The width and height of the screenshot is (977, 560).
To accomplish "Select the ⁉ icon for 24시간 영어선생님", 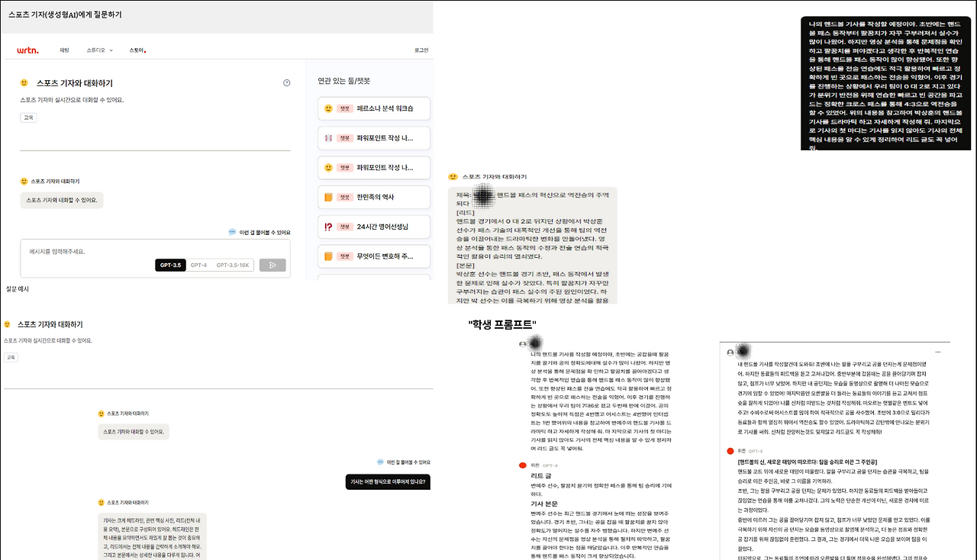I will (328, 226).
